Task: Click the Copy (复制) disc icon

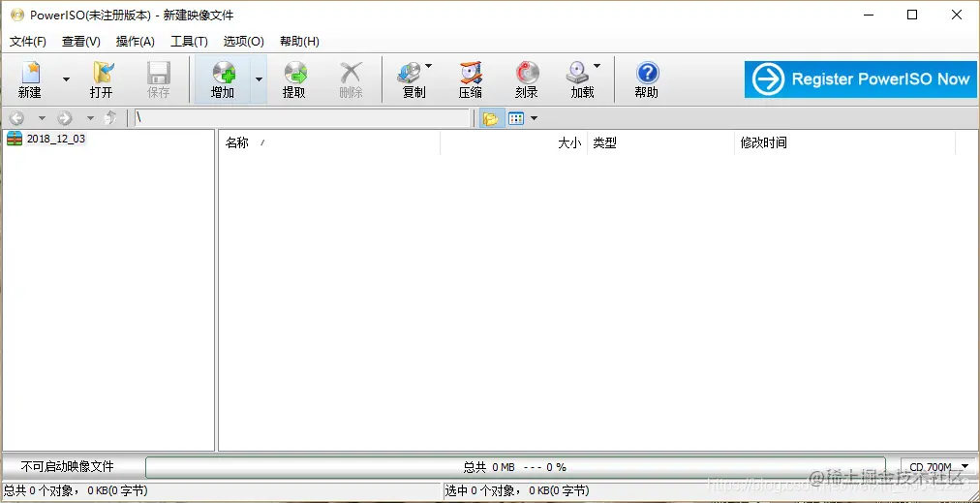Action: click(x=410, y=74)
